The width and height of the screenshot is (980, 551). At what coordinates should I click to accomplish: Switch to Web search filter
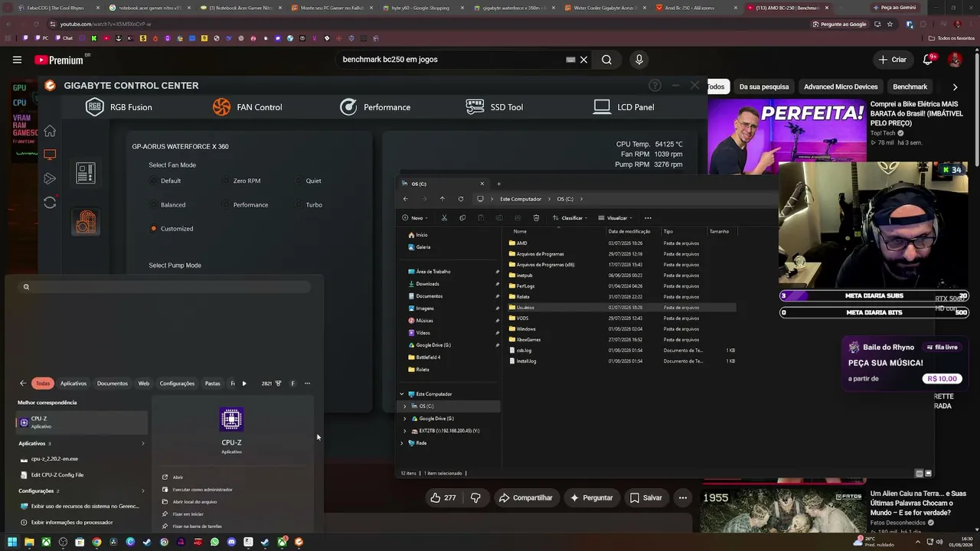coord(144,383)
